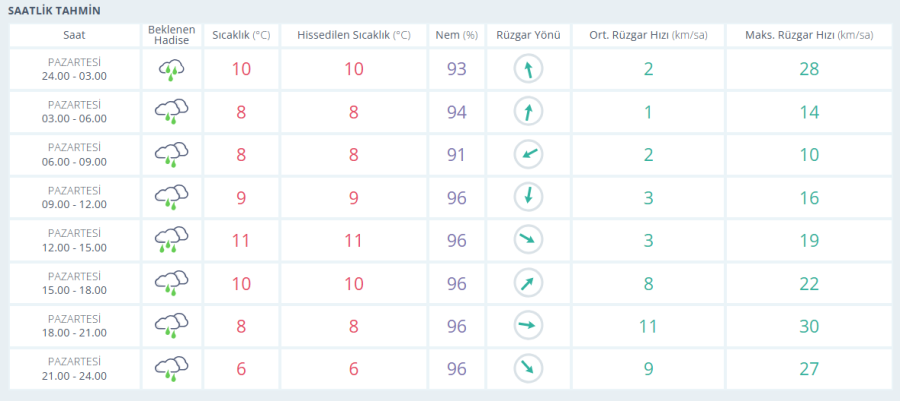Click the wind direction arrow for 09.00 - 12.00
Image resolution: width=900 pixels, height=401 pixels.
528,197
